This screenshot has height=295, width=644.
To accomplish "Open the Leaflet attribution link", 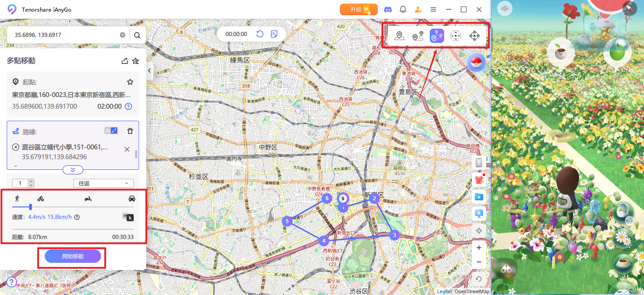I will pyautogui.click(x=444, y=291).
